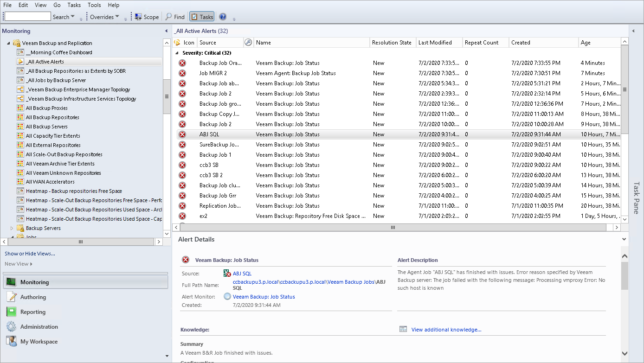Click the blue help question-mark icon
The width and height of the screenshot is (644, 363).
tap(223, 17)
